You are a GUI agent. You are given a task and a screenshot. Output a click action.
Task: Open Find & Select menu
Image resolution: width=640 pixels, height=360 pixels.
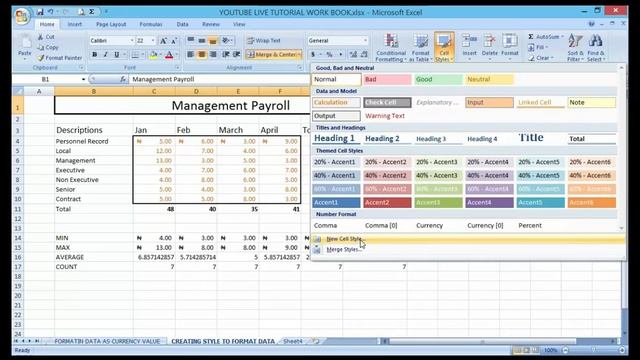point(596,48)
